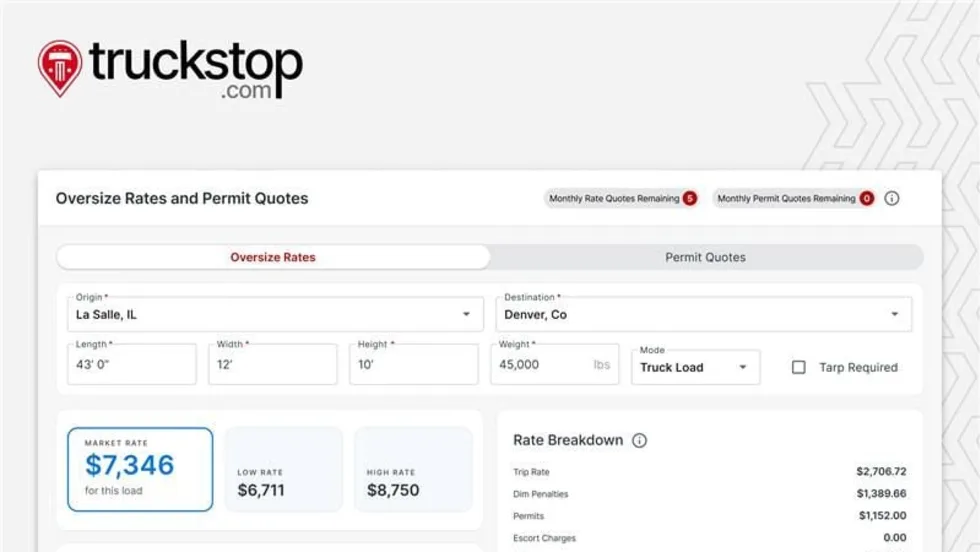
Task: Click the Permits value $1,152.00
Action: click(882, 515)
